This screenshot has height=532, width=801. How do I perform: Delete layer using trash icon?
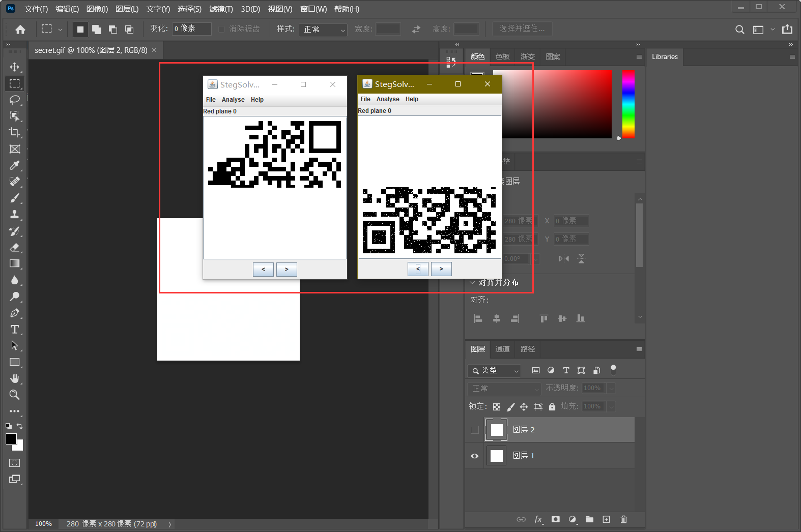pos(623,519)
